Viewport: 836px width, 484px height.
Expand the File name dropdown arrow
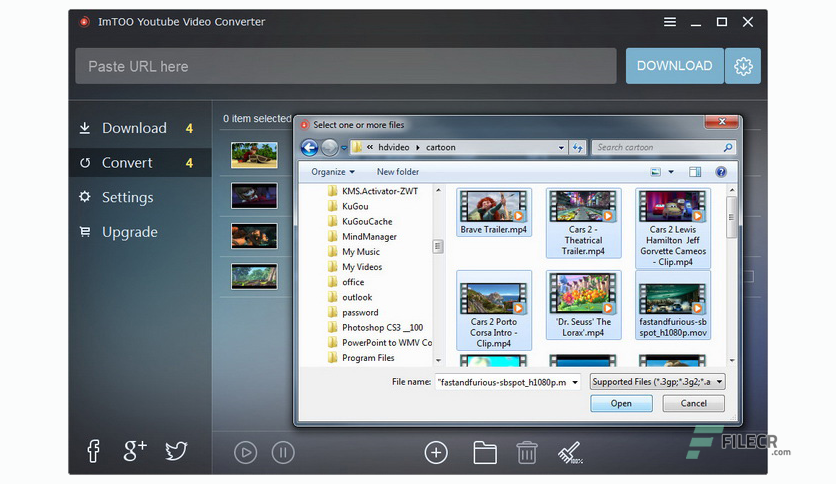tap(575, 382)
